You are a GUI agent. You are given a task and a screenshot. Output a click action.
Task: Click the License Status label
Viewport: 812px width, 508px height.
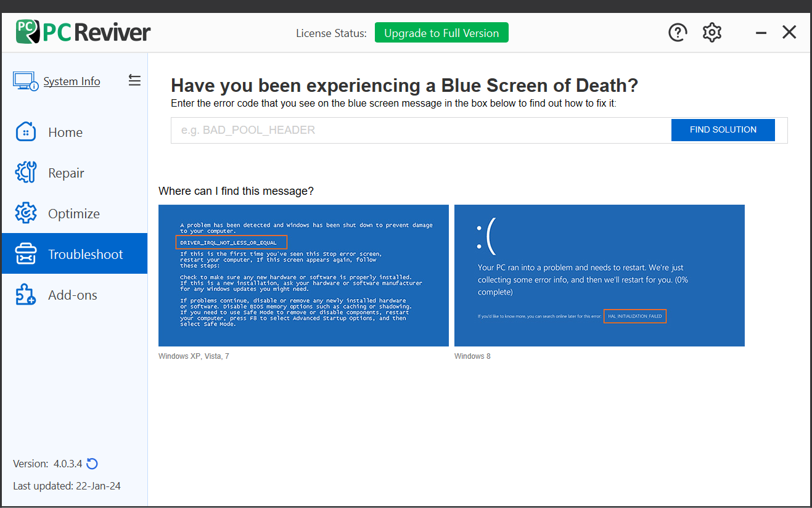(x=331, y=33)
